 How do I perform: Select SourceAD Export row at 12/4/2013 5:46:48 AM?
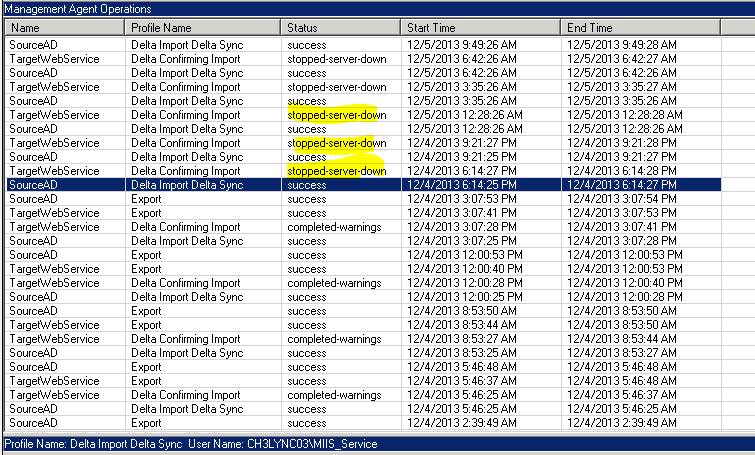pos(363,367)
